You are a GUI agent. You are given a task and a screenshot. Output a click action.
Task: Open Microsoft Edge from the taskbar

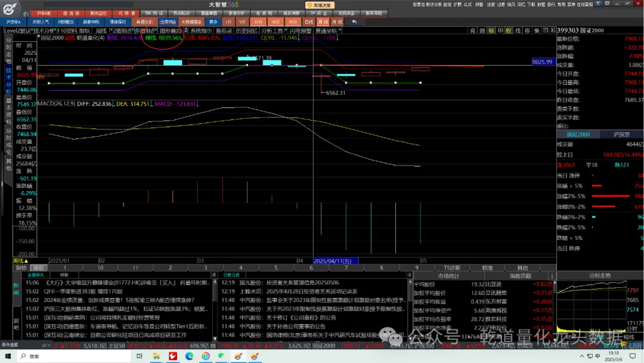pos(190,356)
